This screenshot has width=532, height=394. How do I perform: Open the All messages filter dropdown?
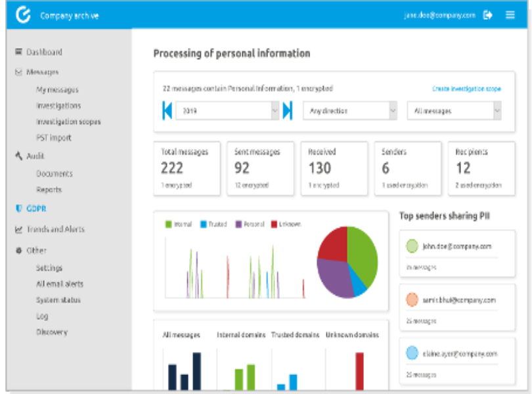[454, 111]
